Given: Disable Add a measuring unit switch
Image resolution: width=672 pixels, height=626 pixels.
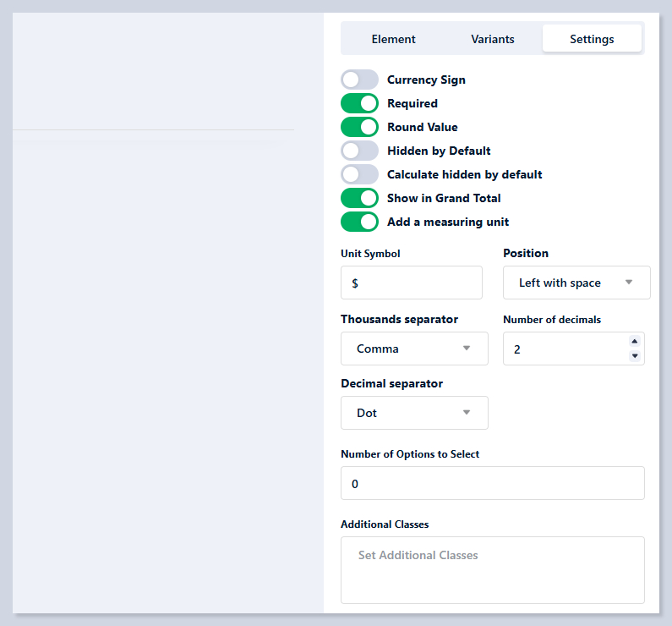Looking at the screenshot, I should 359,222.
